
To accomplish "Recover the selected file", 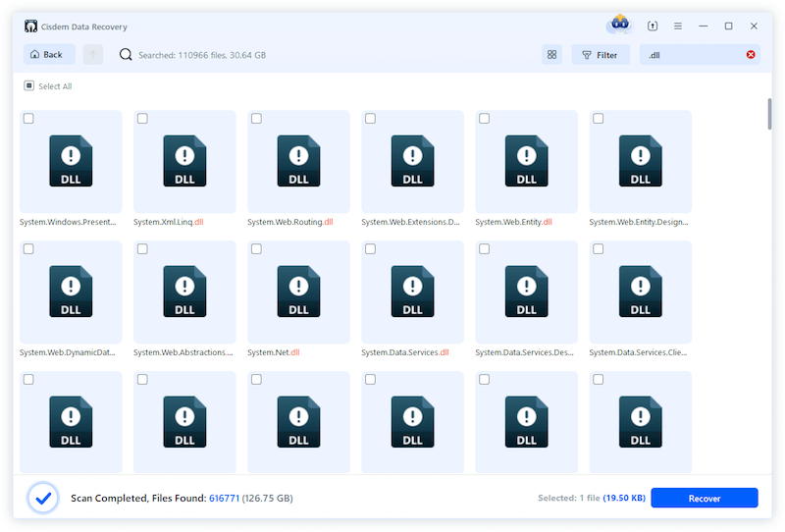I will (704, 498).
